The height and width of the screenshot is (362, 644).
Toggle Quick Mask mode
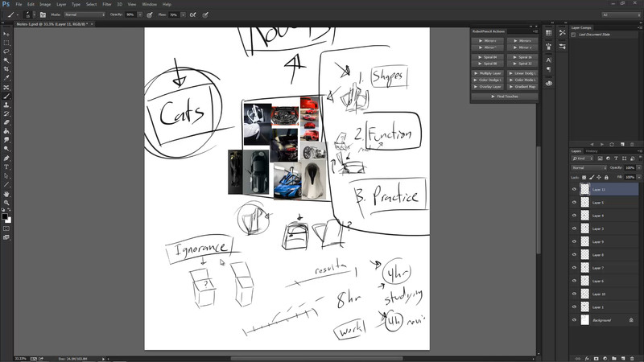pyautogui.click(x=6, y=228)
